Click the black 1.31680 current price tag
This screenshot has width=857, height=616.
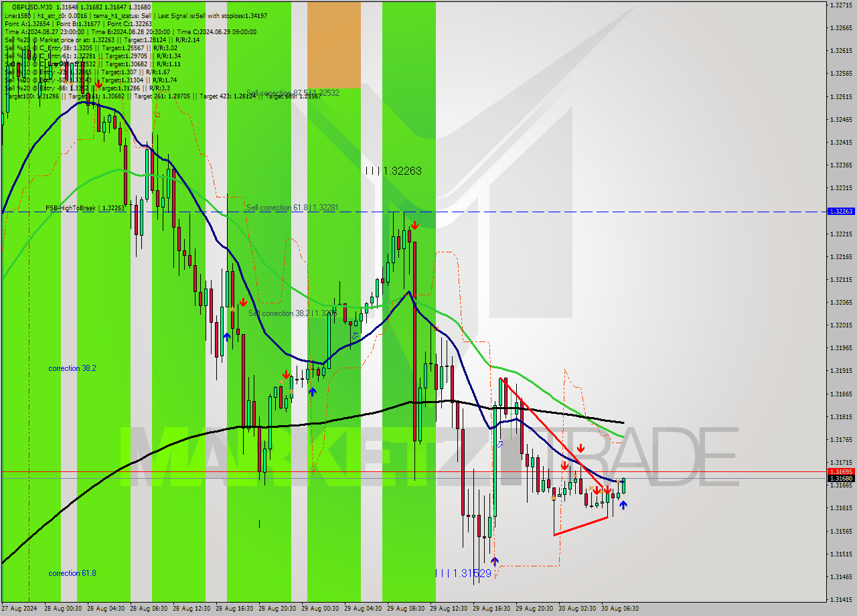point(841,478)
